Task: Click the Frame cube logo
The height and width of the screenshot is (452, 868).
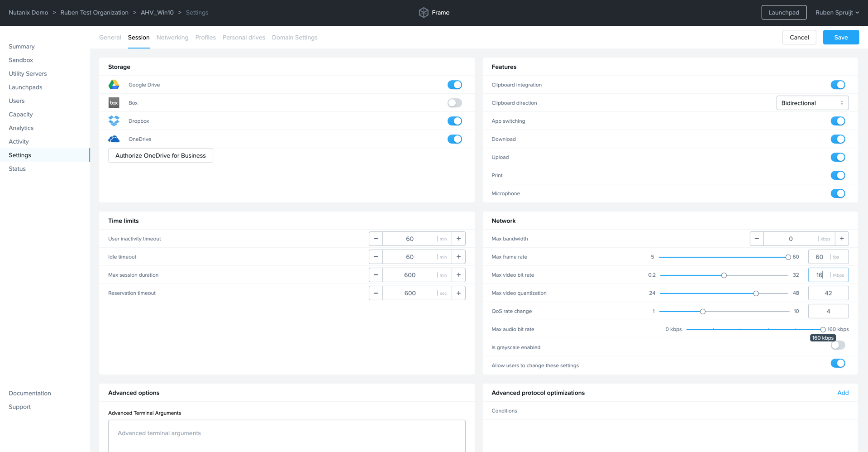Action: (x=423, y=13)
